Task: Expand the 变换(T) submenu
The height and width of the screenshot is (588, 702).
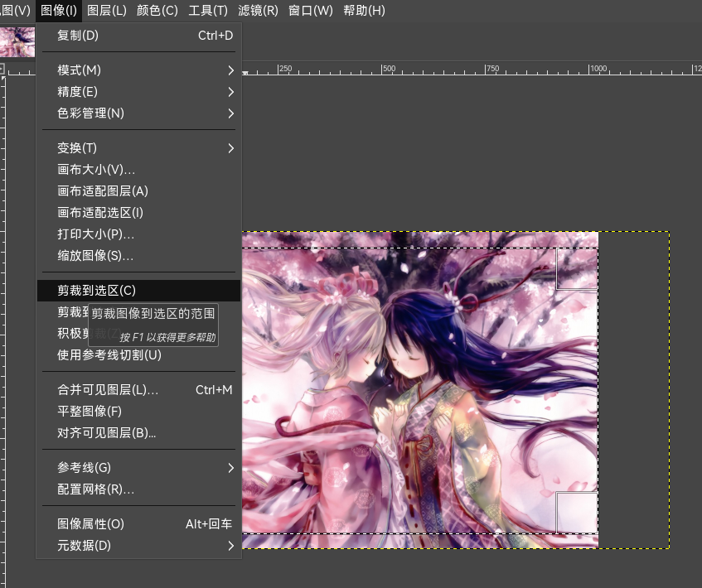Action: (x=138, y=148)
